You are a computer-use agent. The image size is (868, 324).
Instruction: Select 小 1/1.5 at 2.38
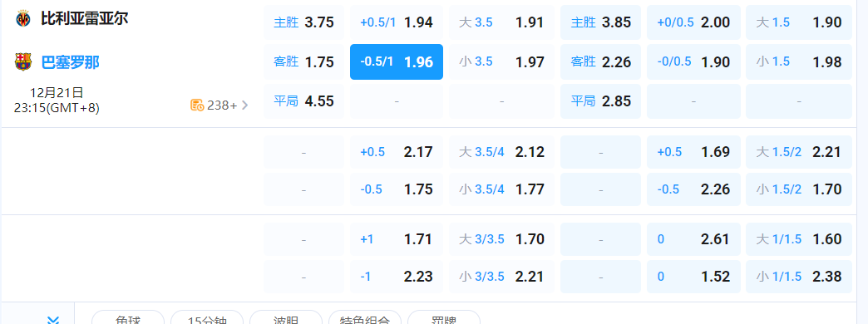tap(799, 277)
